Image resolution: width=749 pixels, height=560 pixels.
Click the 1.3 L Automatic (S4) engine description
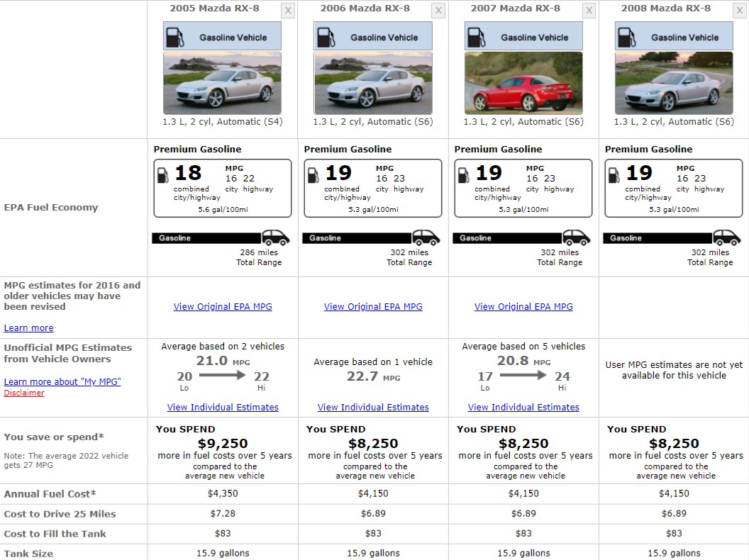223,122
